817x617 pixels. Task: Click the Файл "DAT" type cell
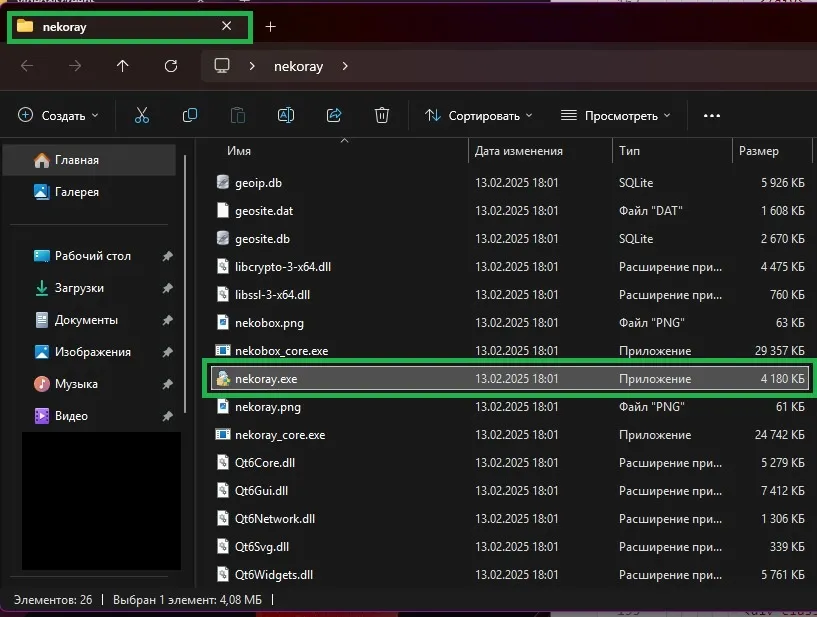pos(651,211)
